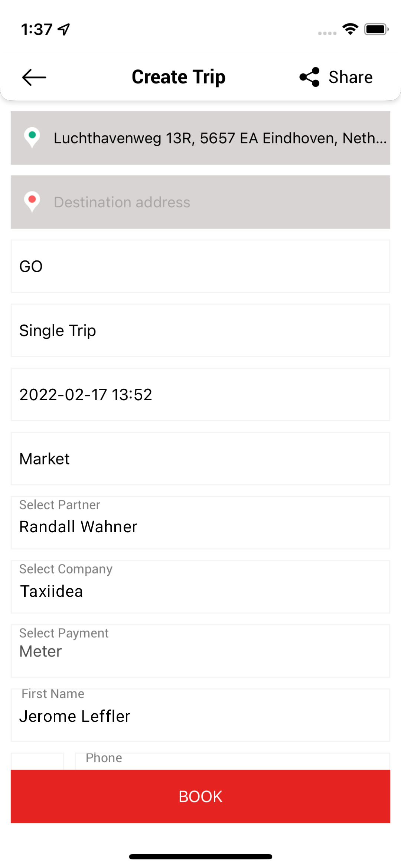401x868 pixels.
Task: Edit First Name field Jerome Leffler
Action: point(200,716)
